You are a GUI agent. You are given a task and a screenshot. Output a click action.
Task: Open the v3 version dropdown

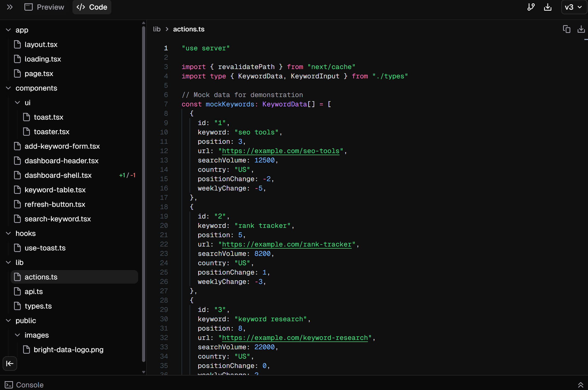point(573,7)
